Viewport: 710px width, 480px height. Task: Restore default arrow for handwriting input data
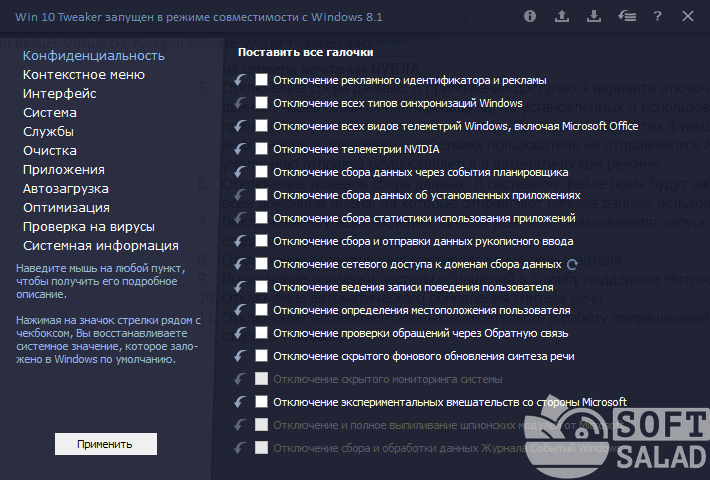click(240, 241)
